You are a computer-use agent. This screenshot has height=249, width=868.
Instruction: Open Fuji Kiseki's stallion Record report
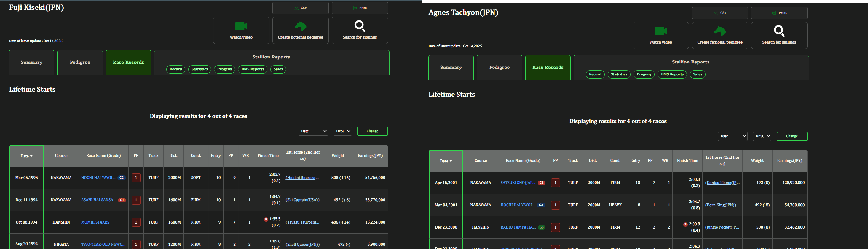point(176,69)
